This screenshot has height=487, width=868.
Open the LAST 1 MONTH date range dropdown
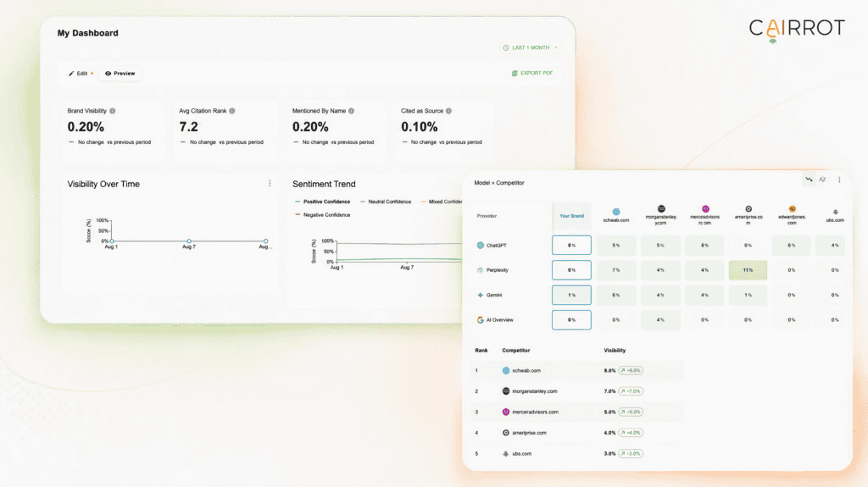click(531, 47)
